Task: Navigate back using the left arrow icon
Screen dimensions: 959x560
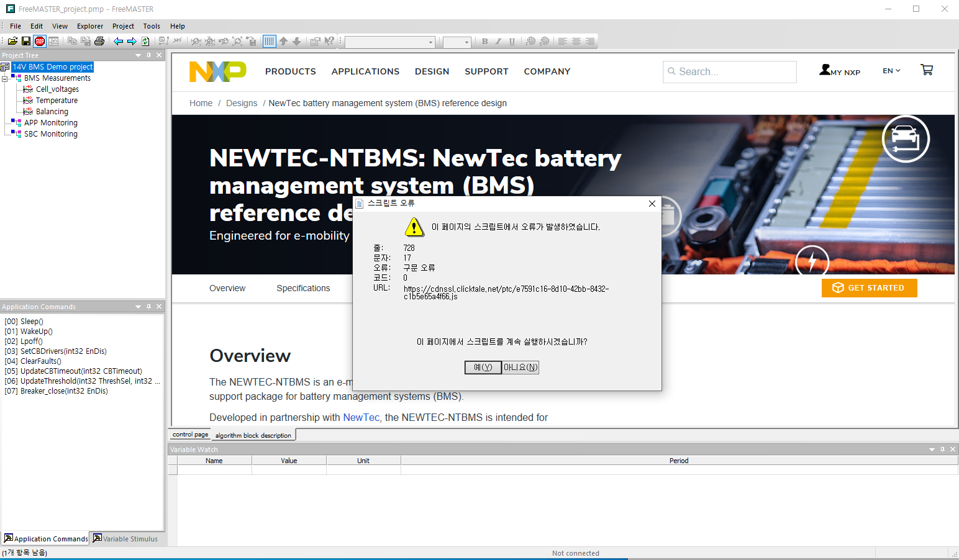Action: [118, 41]
